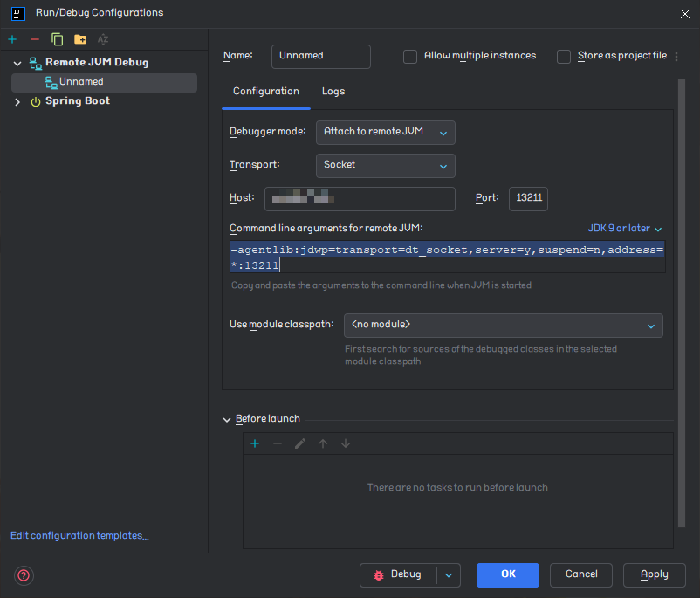This screenshot has height=598, width=700.
Task: Click 'There are no tasks to run before launch' text
Action: [457, 487]
